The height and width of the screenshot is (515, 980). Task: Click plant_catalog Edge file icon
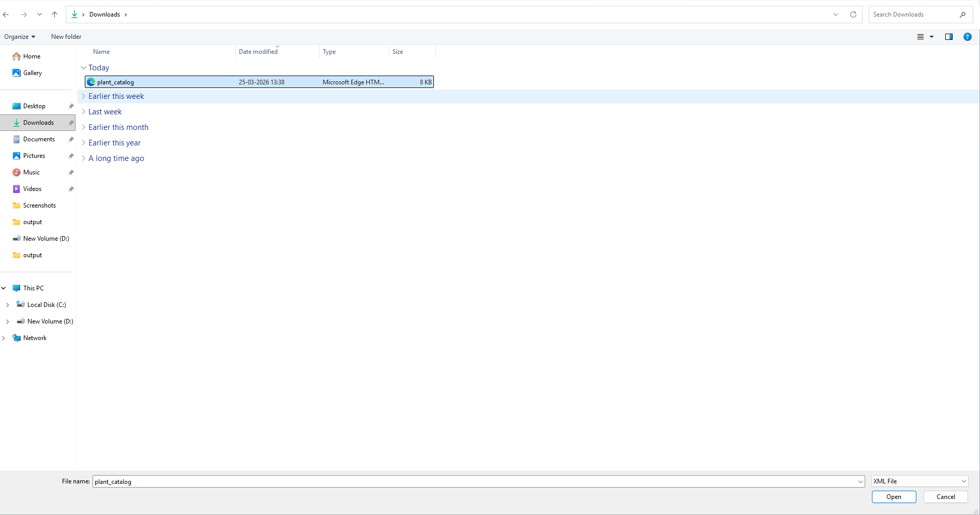click(x=91, y=82)
